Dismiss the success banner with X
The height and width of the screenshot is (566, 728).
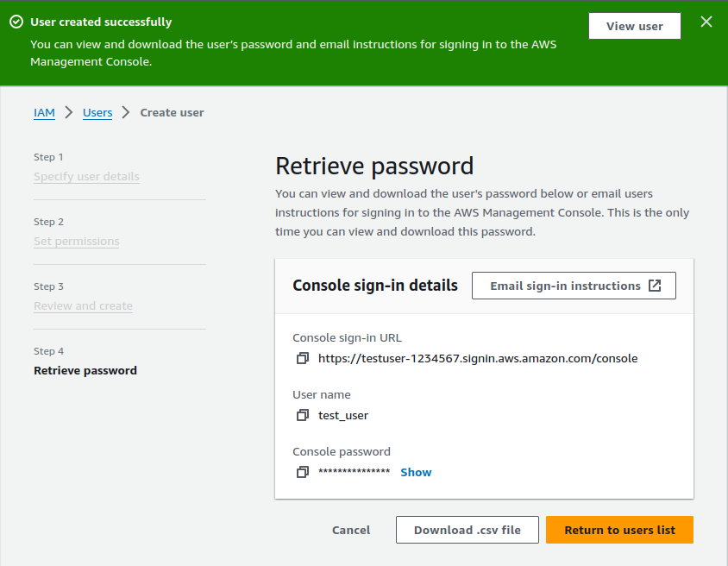click(x=706, y=22)
